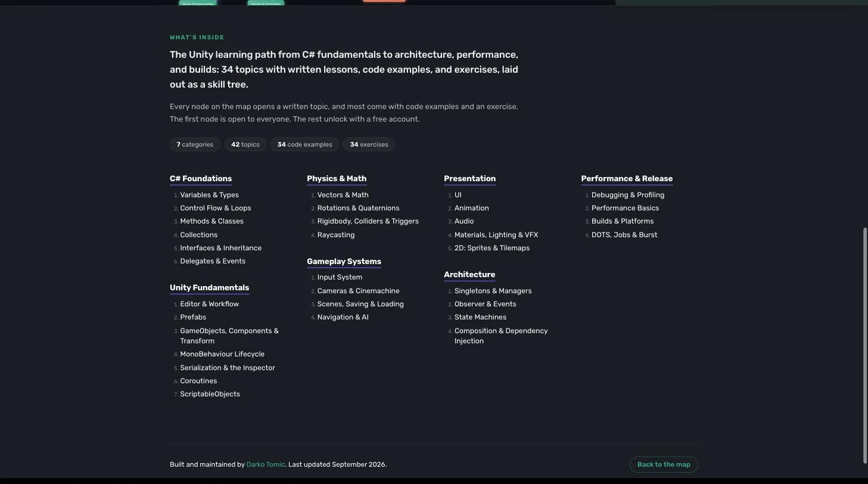This screenshot has height=484, width=868.
Task: Open the Coroutines topic
Action: [198, 381]
